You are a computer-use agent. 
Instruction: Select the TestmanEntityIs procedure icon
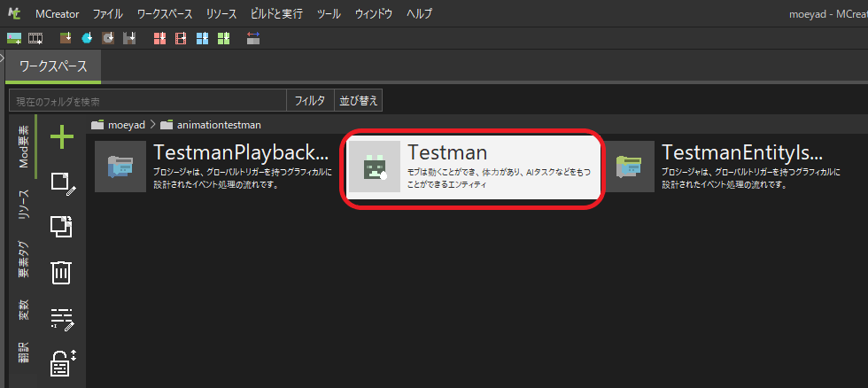pyautogui.click(x=629, y=167)
